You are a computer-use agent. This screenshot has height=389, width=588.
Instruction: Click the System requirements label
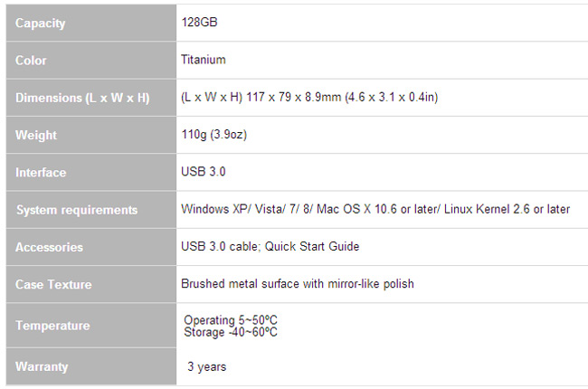pyautogui.click(x=77, y=210)
